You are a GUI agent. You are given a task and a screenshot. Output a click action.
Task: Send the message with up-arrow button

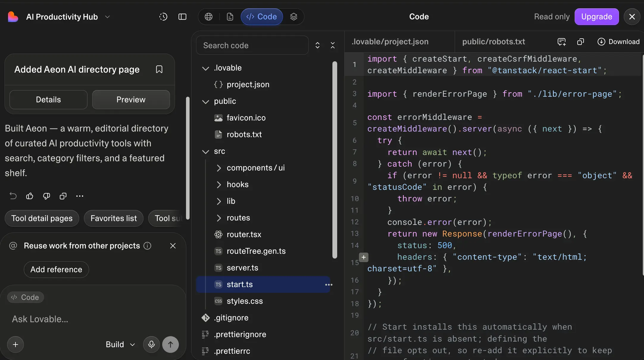[171, 345]
